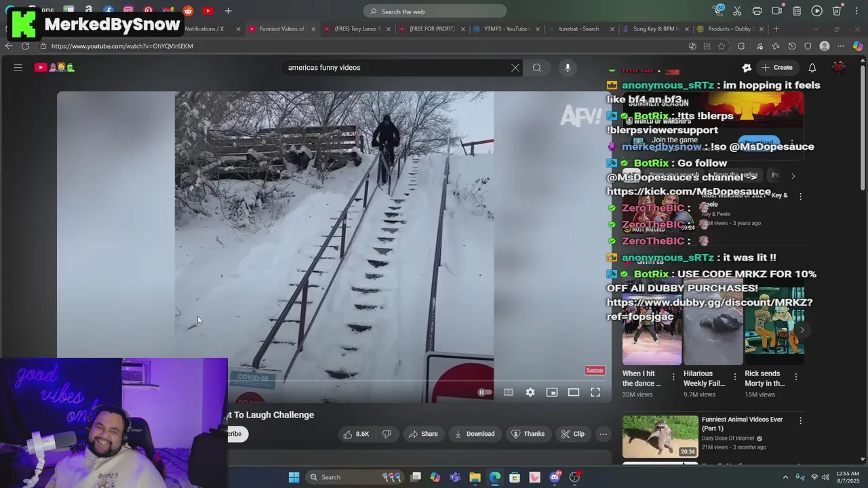868x488 pixels.
Task: Click the Windows Start button
Action: point(294,477)
